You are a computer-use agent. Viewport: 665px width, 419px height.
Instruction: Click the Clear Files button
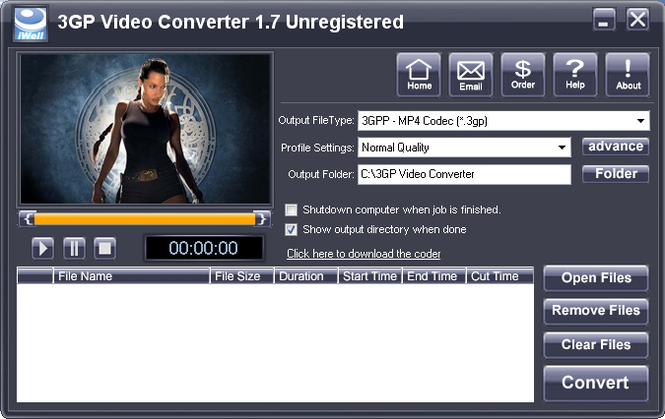pos(596,345)
